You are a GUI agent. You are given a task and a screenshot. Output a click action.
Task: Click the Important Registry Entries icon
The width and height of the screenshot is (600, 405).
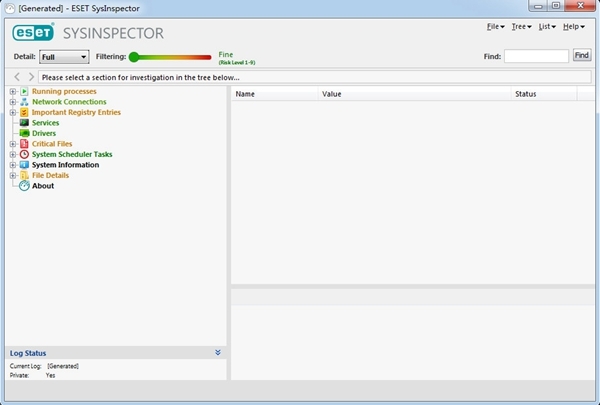(x=24, y=112)
